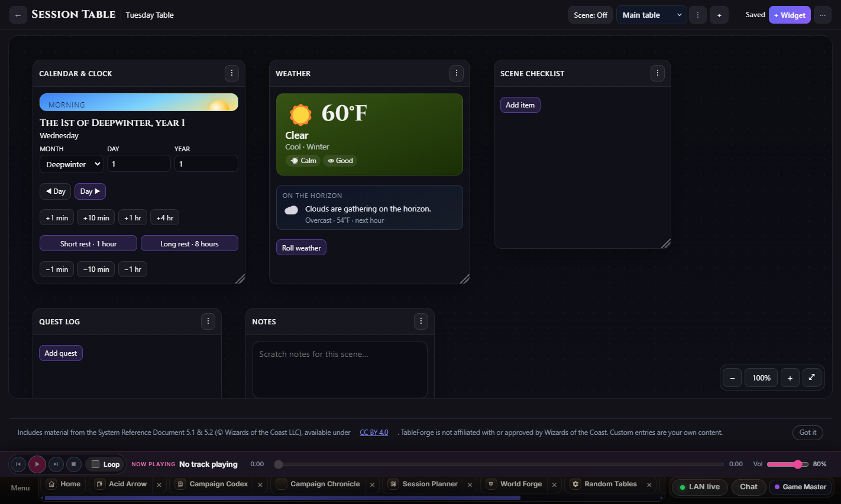
Task: Open the Month dropdown showing Deepwinter
Action: pos(72,164)
